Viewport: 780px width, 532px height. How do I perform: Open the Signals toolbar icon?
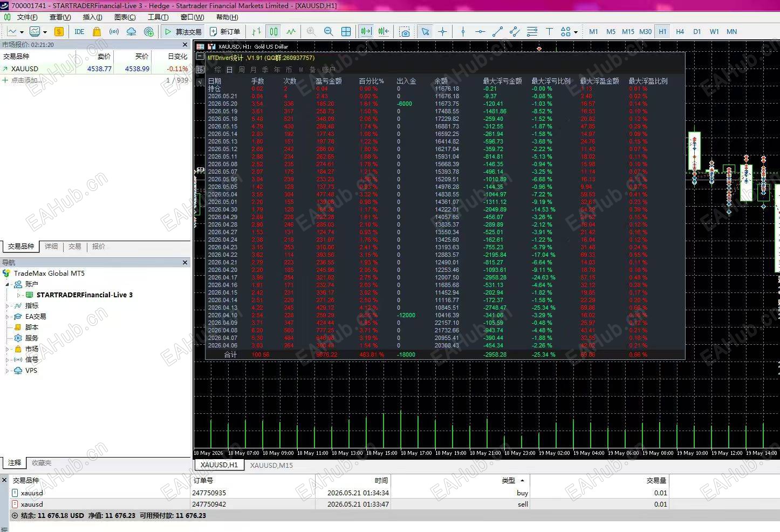114,32
